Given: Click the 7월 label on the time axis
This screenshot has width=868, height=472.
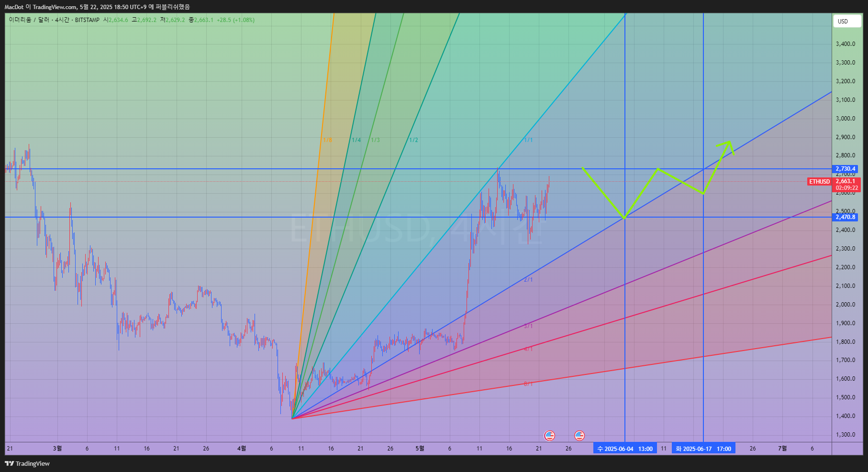Looking at the screenshot, I should 782,449.
